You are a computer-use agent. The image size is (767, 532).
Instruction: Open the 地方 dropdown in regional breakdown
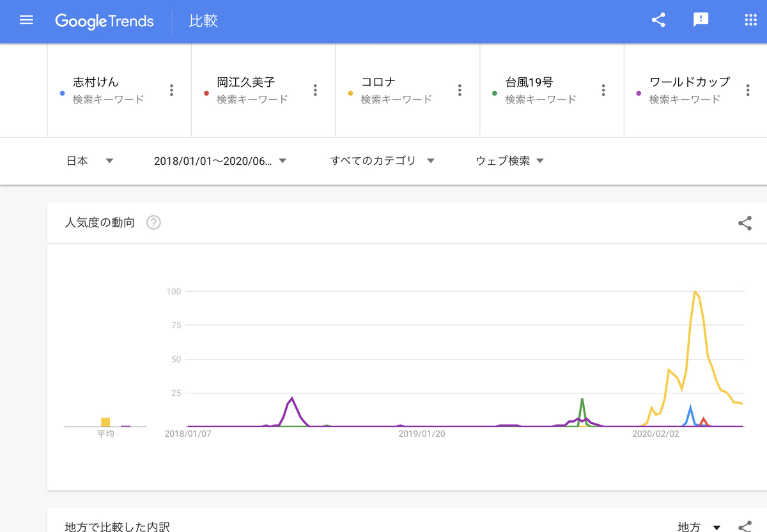pyautogui.click(x=699, y=527)
